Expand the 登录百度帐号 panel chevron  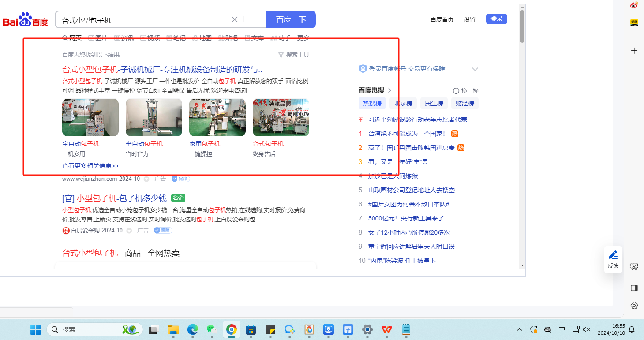475,69
